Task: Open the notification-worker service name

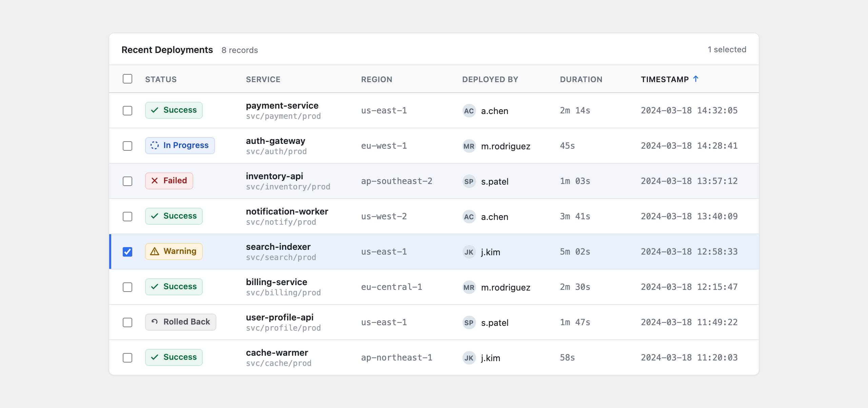Action: pos(287,211)
